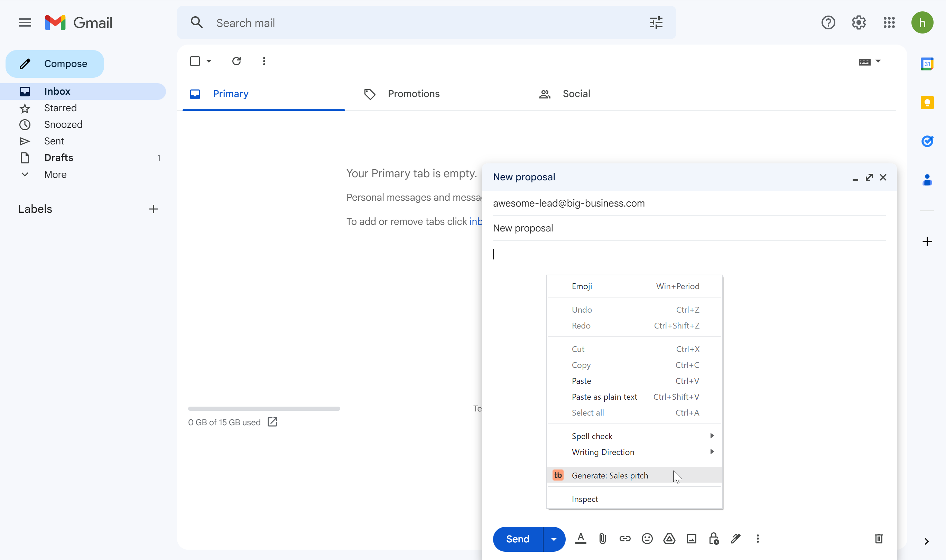Open formatting options in compose
This screenshot has width=946, height=560.
point(581,539)
